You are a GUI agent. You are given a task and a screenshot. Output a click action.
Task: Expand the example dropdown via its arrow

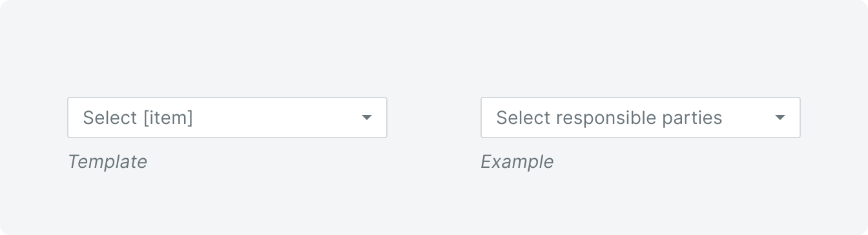pos(780,117)
